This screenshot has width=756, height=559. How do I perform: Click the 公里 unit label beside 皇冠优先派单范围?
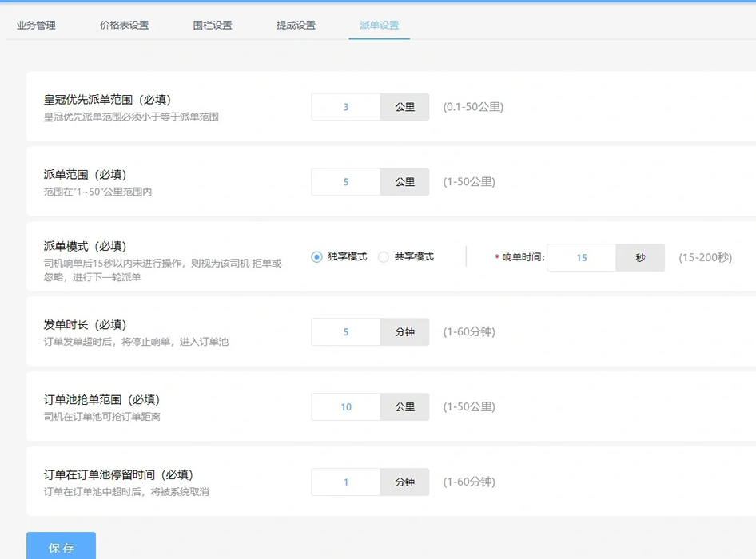tap(404, 106)
